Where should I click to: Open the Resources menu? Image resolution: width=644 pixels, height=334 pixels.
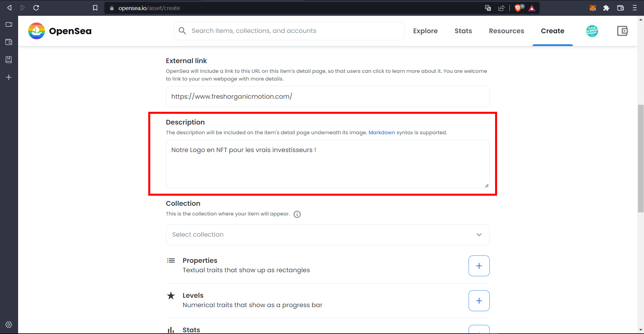click(x=506, y=31)
